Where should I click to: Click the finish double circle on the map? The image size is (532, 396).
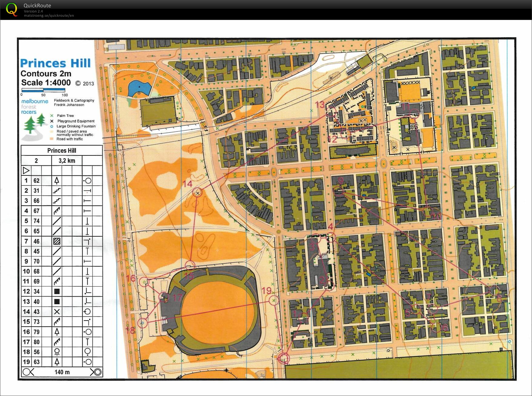[x=284, y=358]
